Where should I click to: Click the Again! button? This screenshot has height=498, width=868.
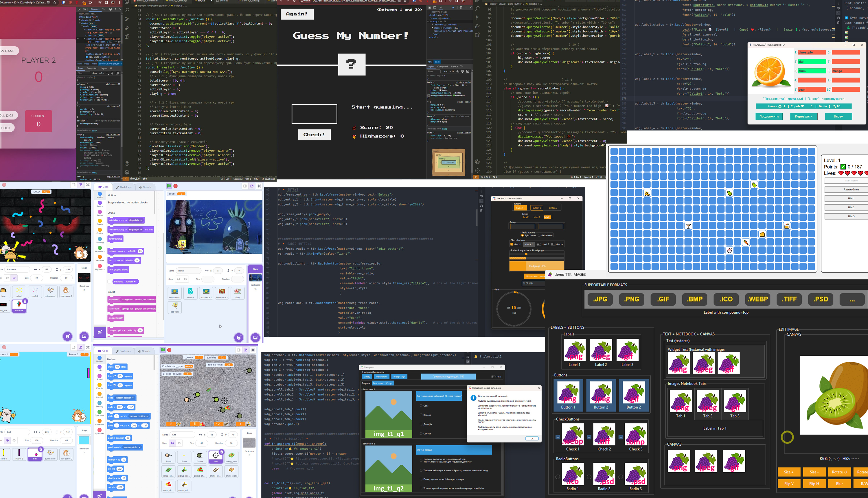[x=297, y=14]
